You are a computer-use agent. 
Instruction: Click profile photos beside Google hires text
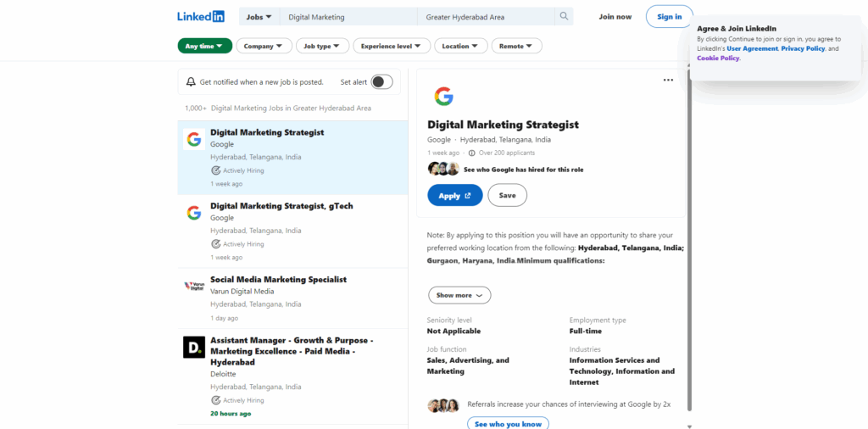[443, 169]
